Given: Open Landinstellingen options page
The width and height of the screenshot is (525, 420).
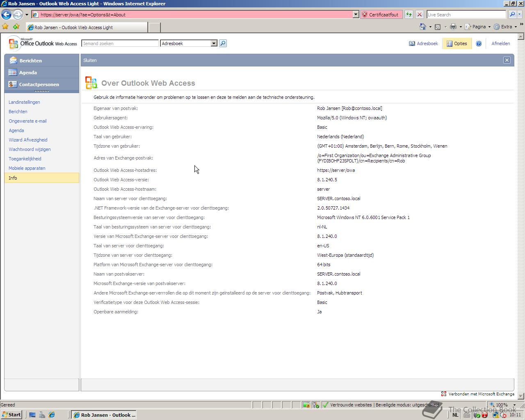Looking at the screenshot, I should [24, 102].
